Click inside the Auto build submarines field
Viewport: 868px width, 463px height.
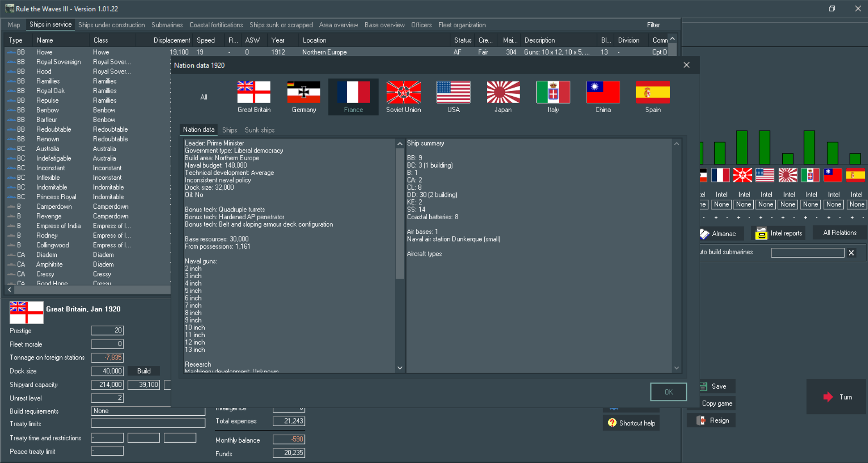pos(807,252)
